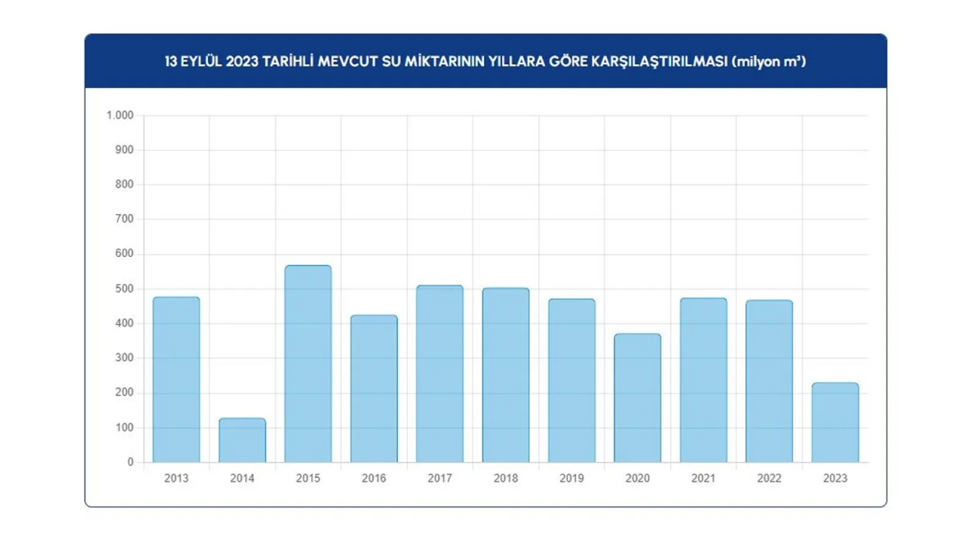Click the 2023 bar
The image size is (980, 551).
point(835,422)
